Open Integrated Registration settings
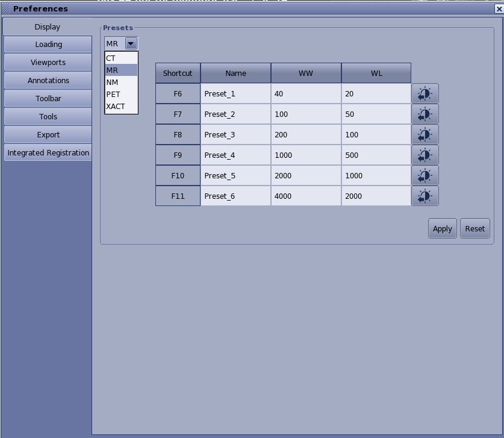Viewport: 504px width, 438px height. click(48, 153)
